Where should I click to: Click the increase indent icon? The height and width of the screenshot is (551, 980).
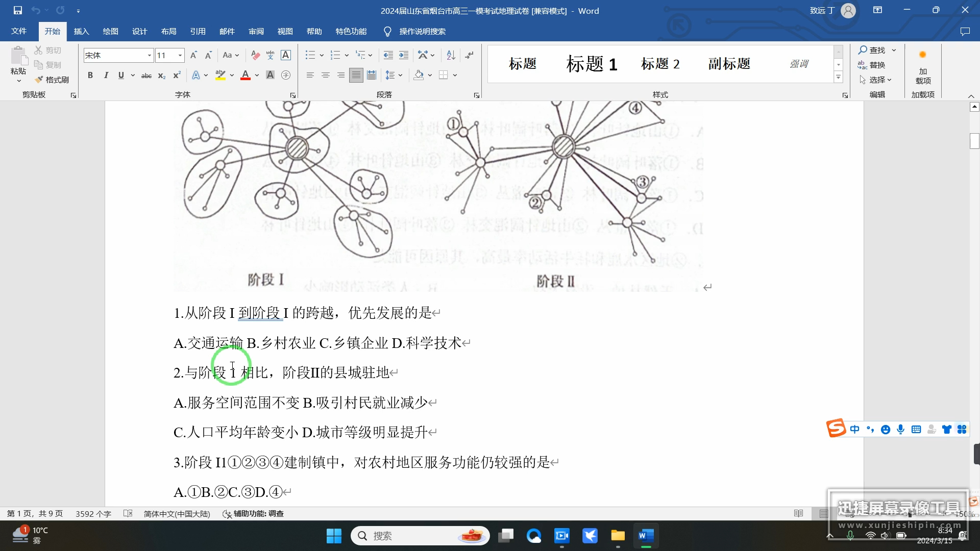click(404, 55)
